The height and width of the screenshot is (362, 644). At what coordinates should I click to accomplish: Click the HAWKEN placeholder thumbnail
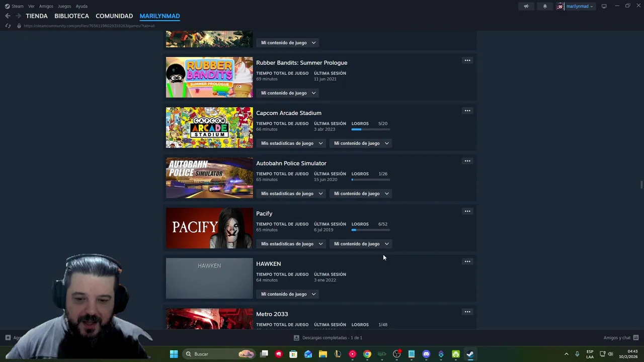coord(209,278)
